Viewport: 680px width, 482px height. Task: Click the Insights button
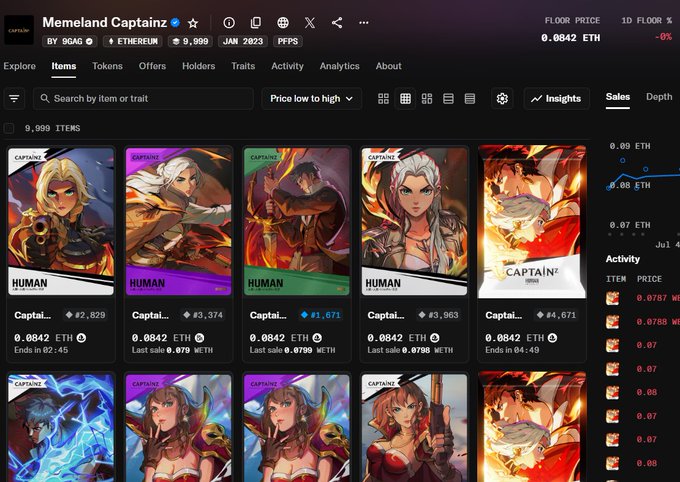coord(556,98)
